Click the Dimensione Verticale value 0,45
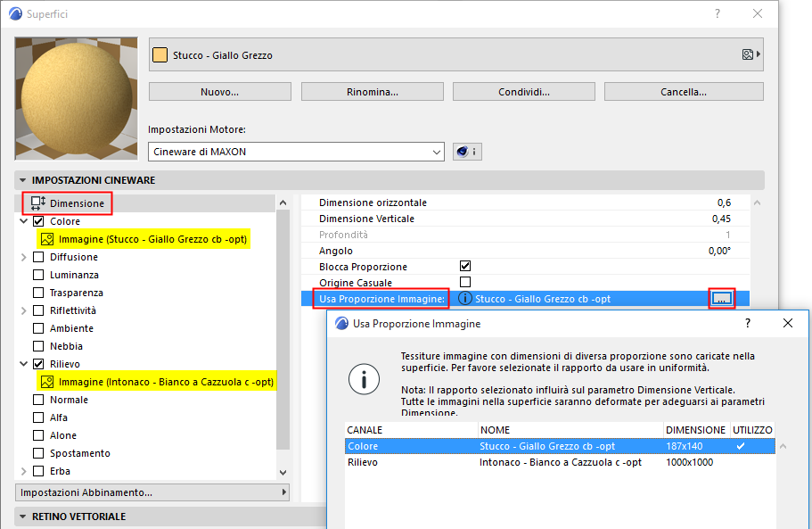The width and height of the screenshot is (812, 529). [x=721, y=219]
